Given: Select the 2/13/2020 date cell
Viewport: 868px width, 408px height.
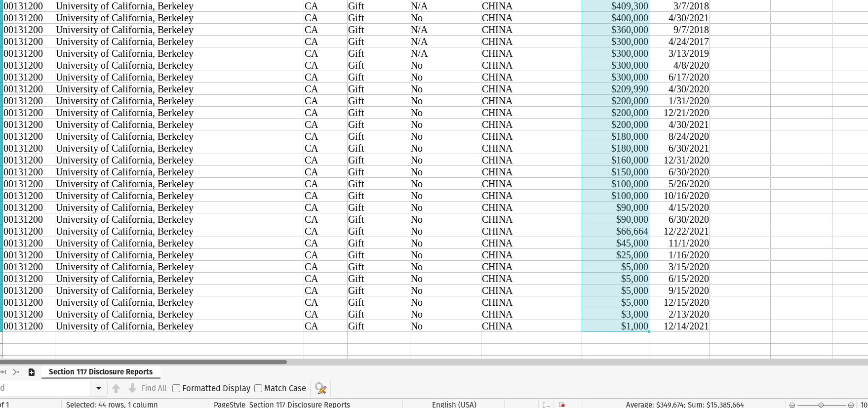Looking at the screenshot, I should click(x=679, y=314).
